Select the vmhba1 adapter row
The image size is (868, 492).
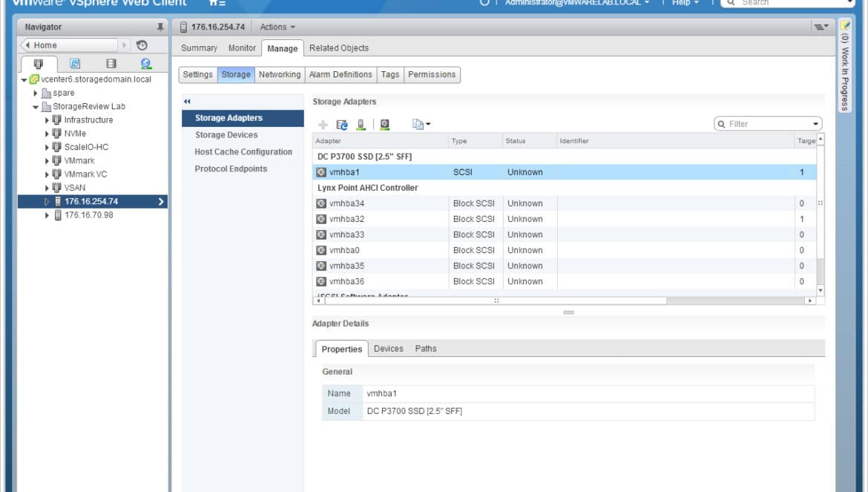[x=564, y=172]
